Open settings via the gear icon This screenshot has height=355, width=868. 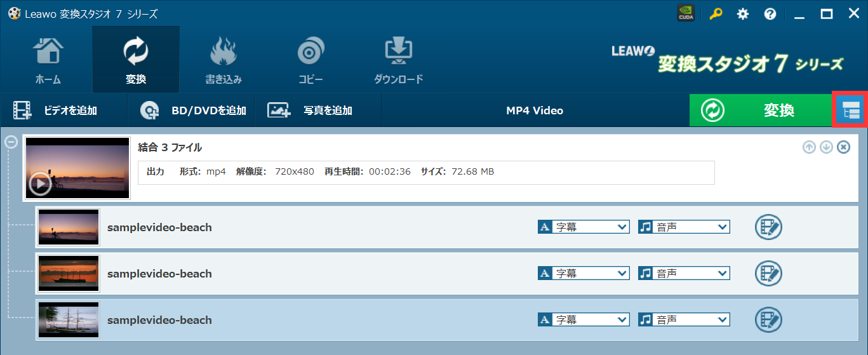pyautogui.click(x=742, y=13)
